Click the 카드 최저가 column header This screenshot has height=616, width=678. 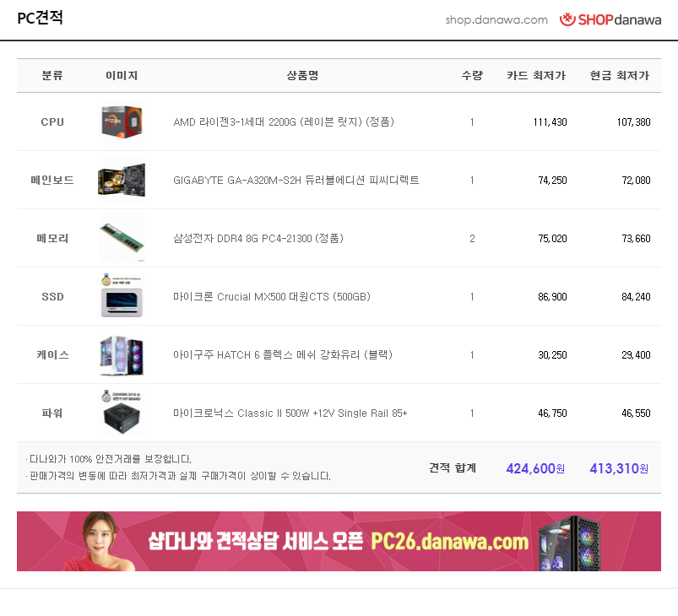pos(536,76)
